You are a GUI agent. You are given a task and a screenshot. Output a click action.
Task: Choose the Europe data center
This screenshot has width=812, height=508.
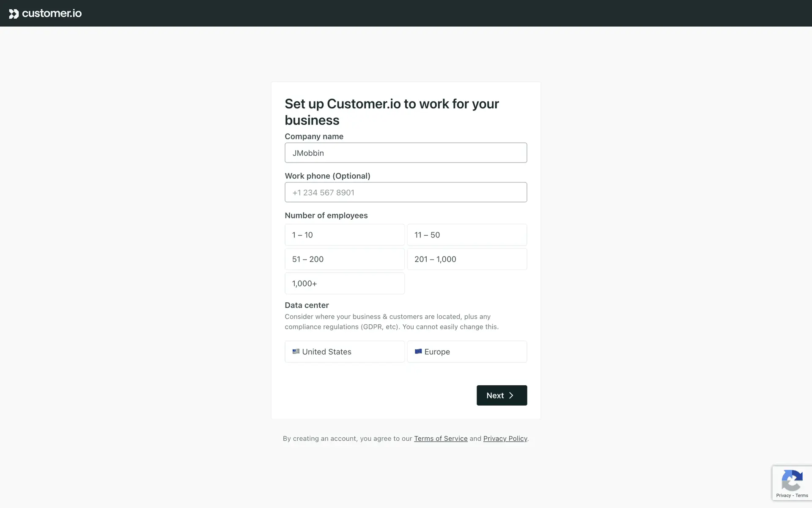467,352
